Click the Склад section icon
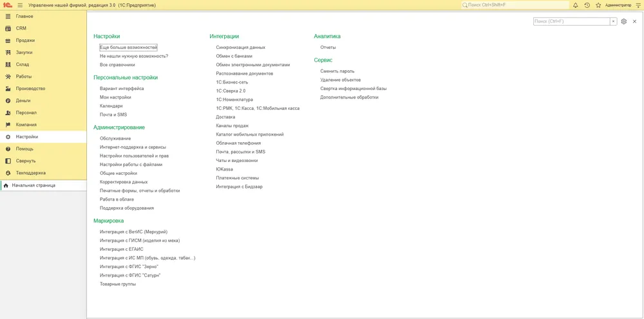The image size is (644, 319). (8, 64)
